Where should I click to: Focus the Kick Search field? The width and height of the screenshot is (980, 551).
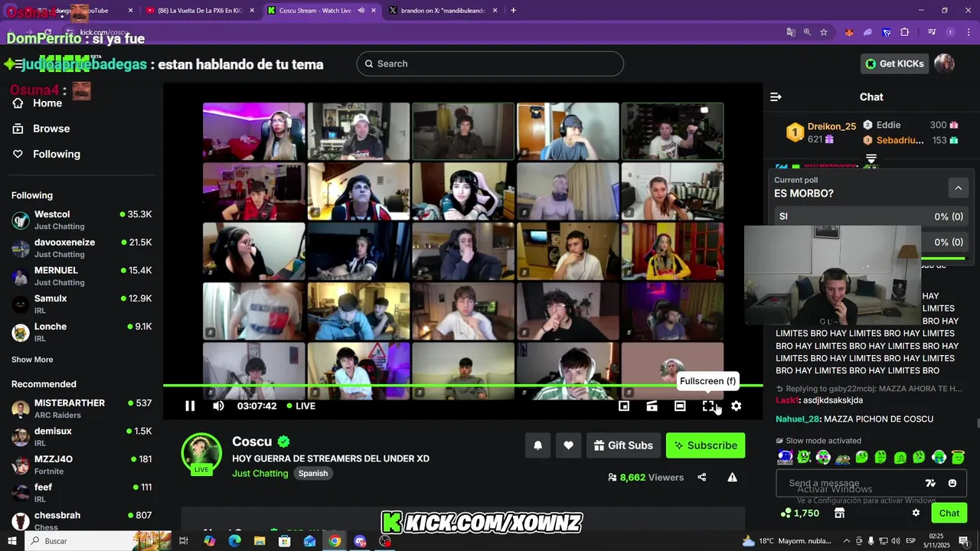[490, 64]
